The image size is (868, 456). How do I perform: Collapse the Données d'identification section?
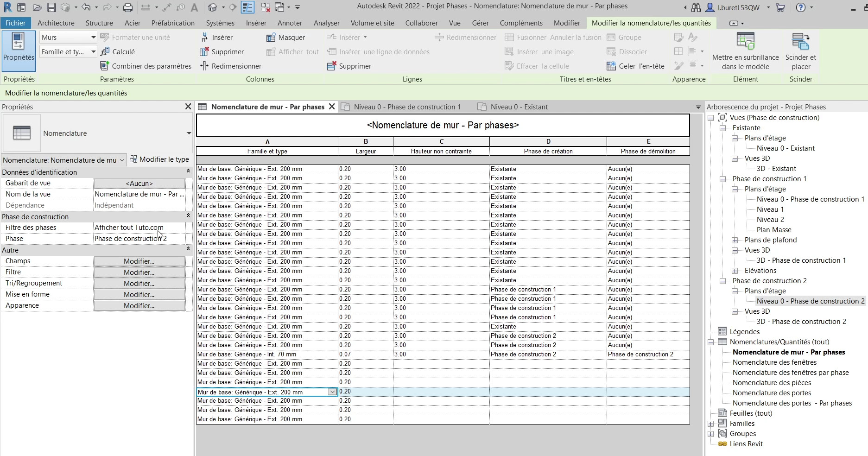[188, 172]
